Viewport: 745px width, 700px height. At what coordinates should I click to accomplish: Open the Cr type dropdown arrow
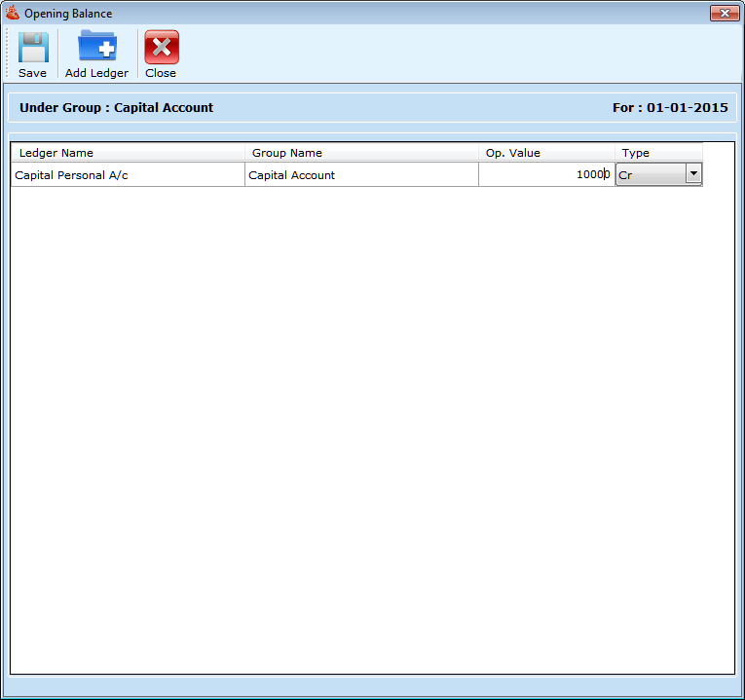coord(692,173)
